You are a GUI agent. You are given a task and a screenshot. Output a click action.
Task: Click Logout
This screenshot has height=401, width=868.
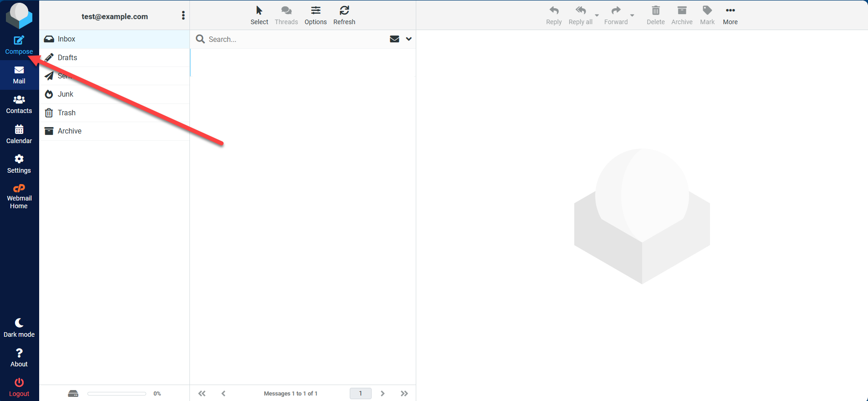click(19, 387)
